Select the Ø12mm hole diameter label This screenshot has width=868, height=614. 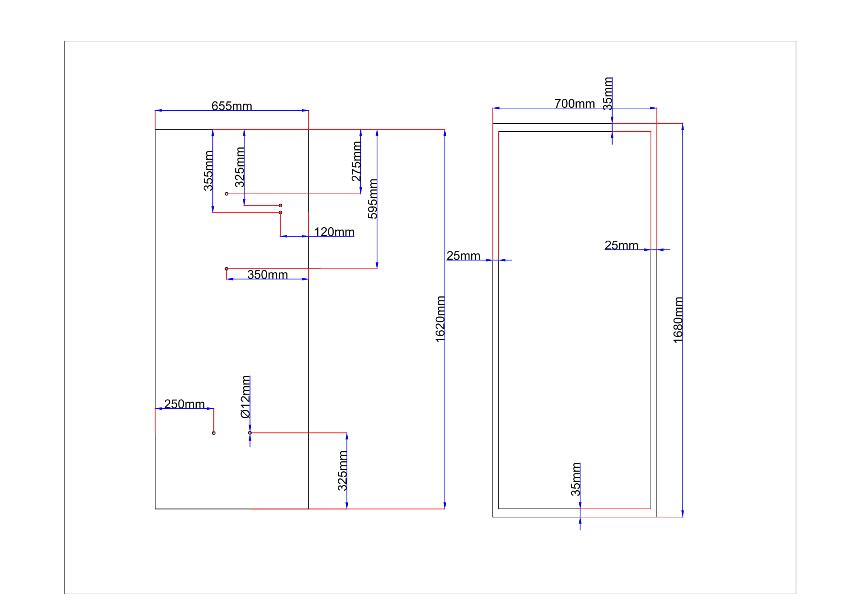tap(245, 397)
